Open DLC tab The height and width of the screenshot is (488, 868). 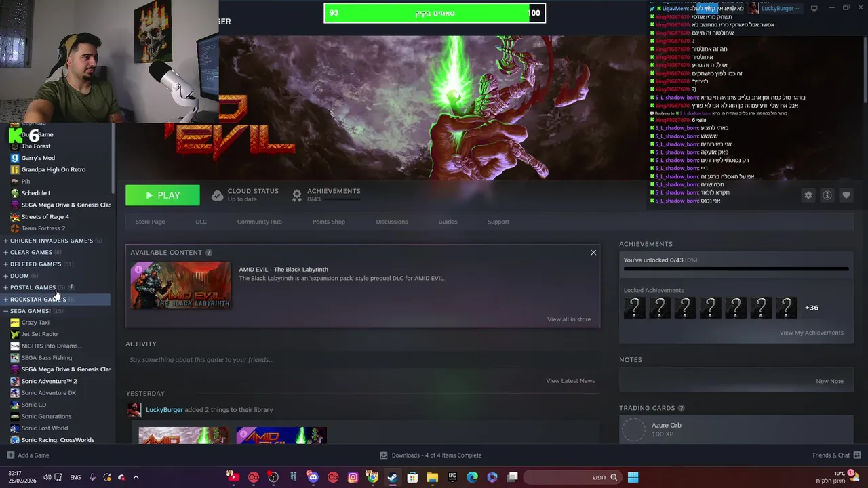pyautogui.click(x=201, y=222)
